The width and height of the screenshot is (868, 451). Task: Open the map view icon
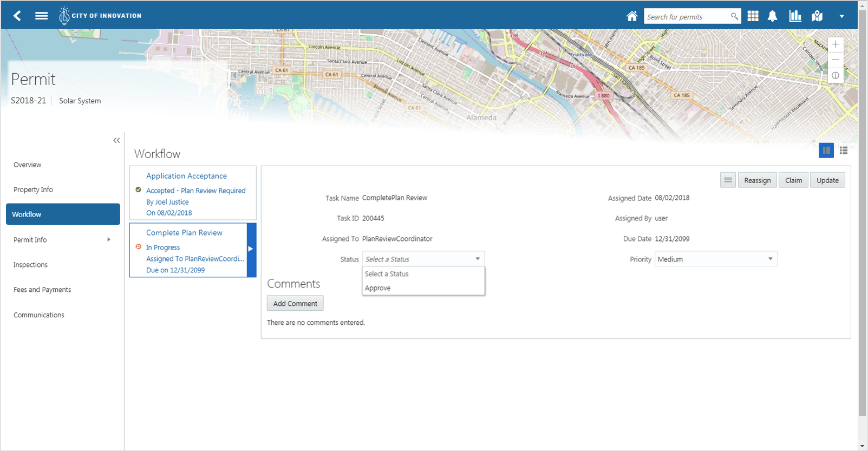point(817,16)
